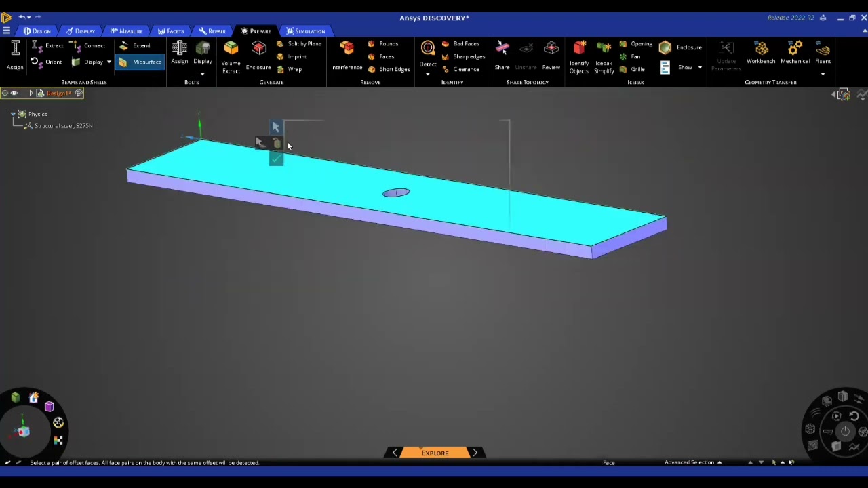Transfer geometry to Workbench
The width and height of the screenshot is (868, 488).
(x=761, y=53)
